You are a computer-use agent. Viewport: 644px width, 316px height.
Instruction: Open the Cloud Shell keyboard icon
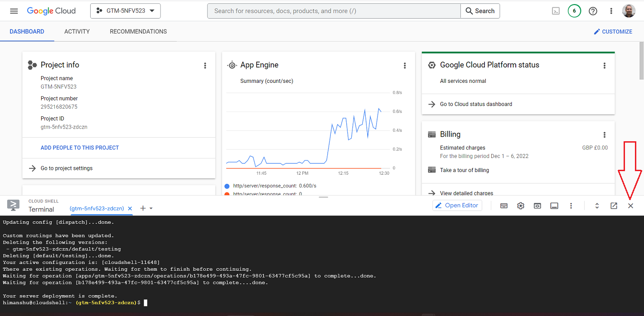pos(504,206)
